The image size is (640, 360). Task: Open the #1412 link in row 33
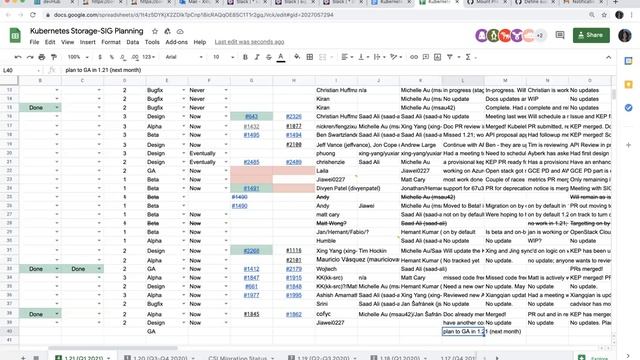[x=251, y=269]
